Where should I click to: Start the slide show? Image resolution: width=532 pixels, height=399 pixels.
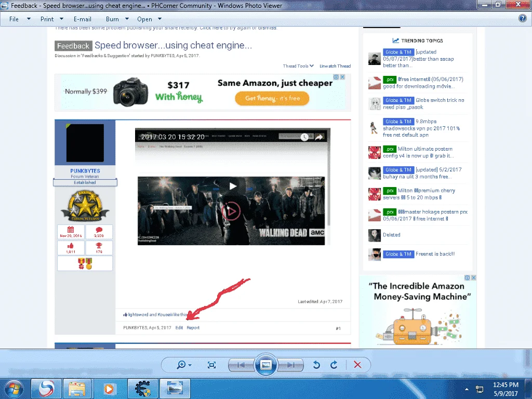click(265, 365)
